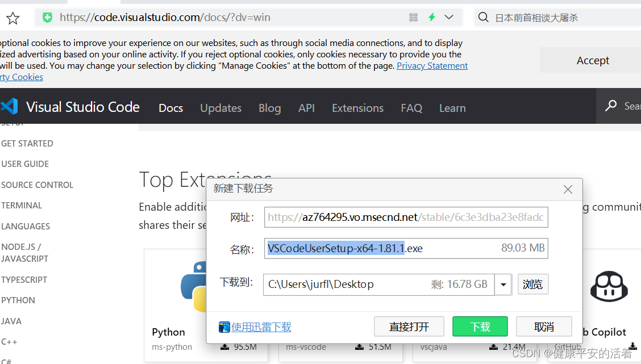Image resolution: width=641 pixels, height=364 pixels.
Task: Click the 浏览 browse button
Action: tap(532, 284)
